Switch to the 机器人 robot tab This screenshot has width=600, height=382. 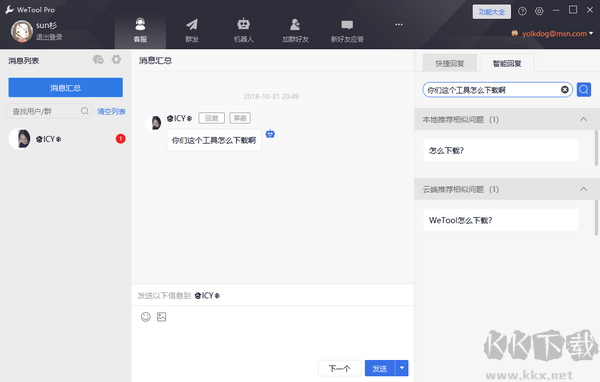click(x=243, y=30)
